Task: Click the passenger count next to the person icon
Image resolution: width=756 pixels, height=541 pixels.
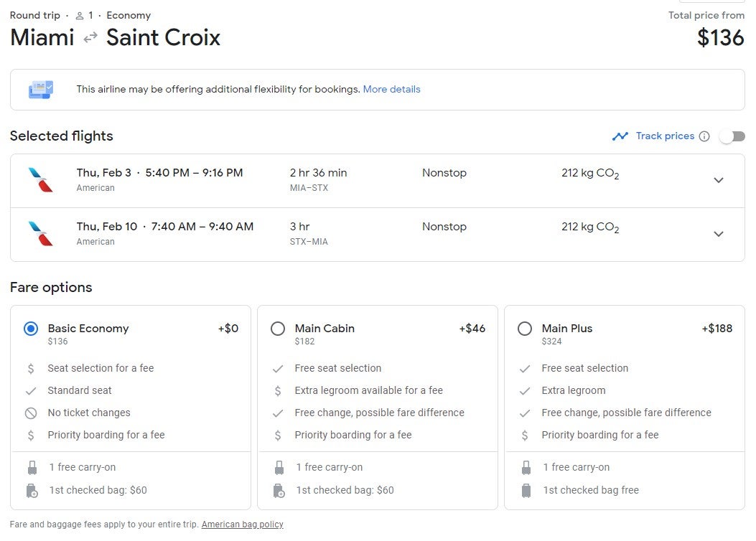Action: click(x=93, y=15)
